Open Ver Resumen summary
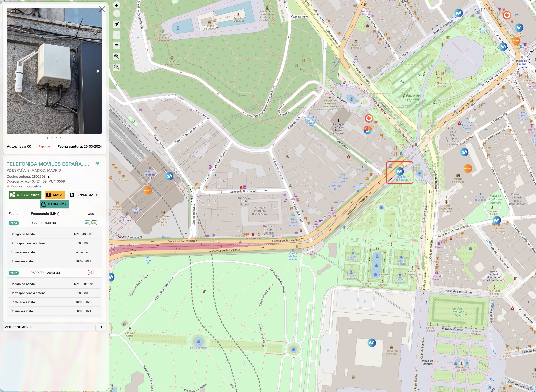The width and height of the screenshot is (536, 392). pyautogui.click(x=49, y=327)
